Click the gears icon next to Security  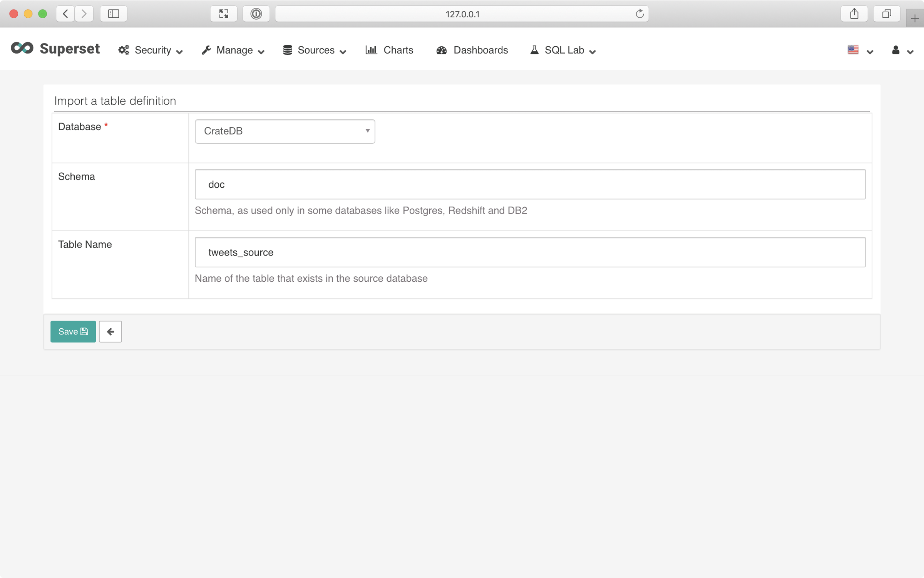(x=123, y=50)
